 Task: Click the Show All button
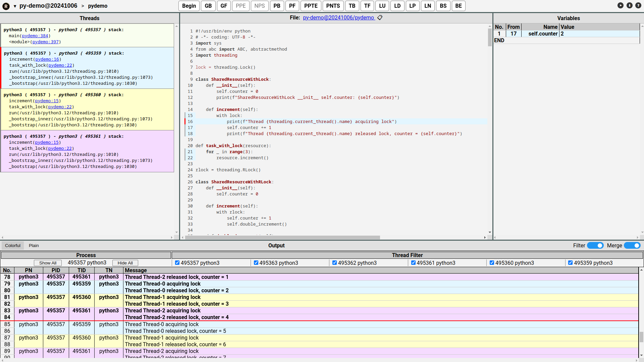(x=48, y=263)
